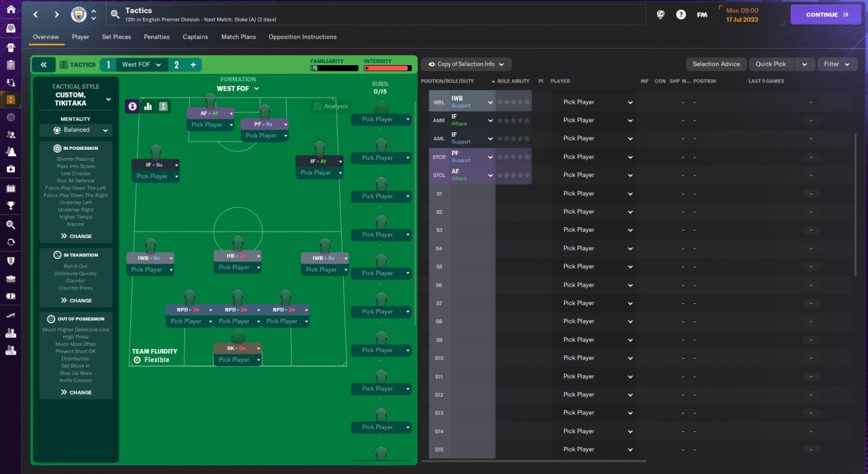Open the Schedule calendar icon
868x474 pixels.
[10, 189]
